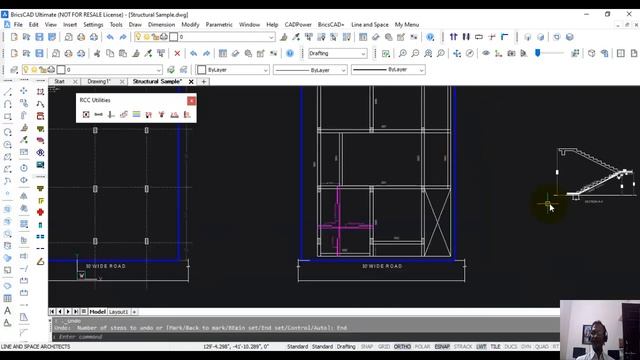
Task: Toggle STRACK in status bar
Action: pos(463,347)
